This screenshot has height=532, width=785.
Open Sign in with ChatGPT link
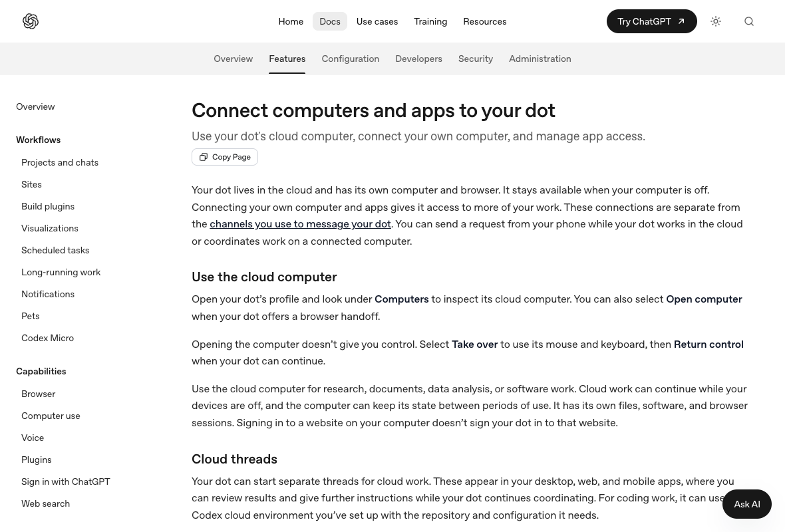(x=66, y=481)
